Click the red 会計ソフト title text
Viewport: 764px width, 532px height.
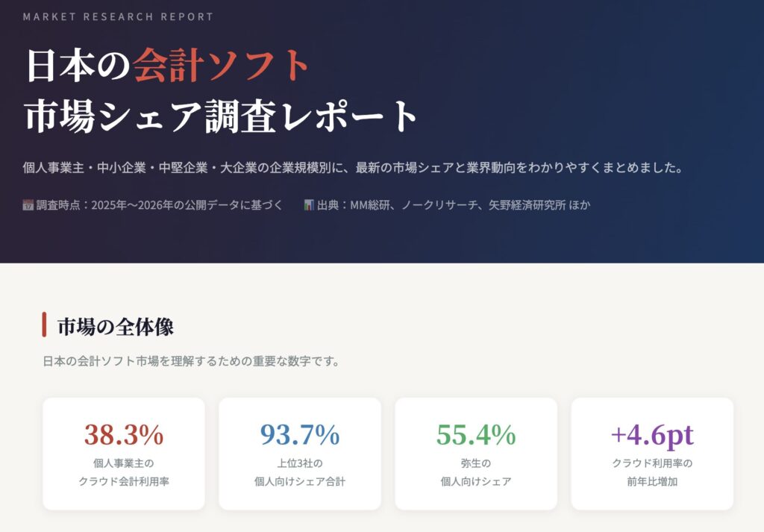(221, 66)
